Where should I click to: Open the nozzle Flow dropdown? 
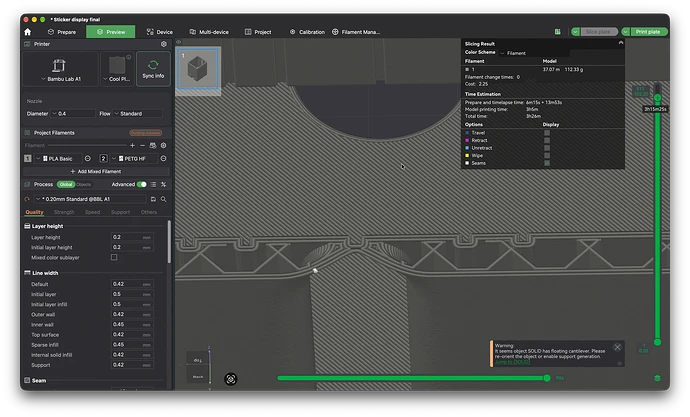(138, 113)
